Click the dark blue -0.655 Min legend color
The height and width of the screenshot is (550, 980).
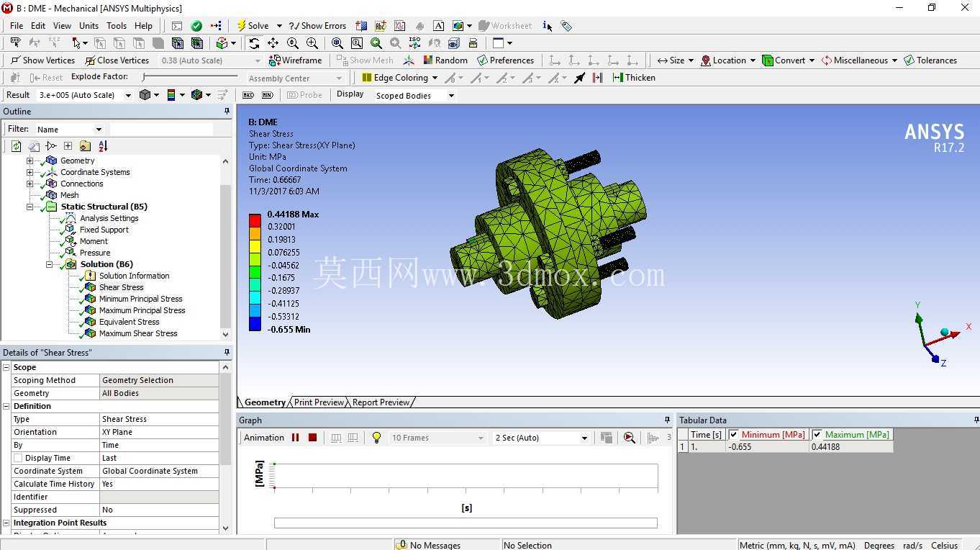[x=255, y=324]
